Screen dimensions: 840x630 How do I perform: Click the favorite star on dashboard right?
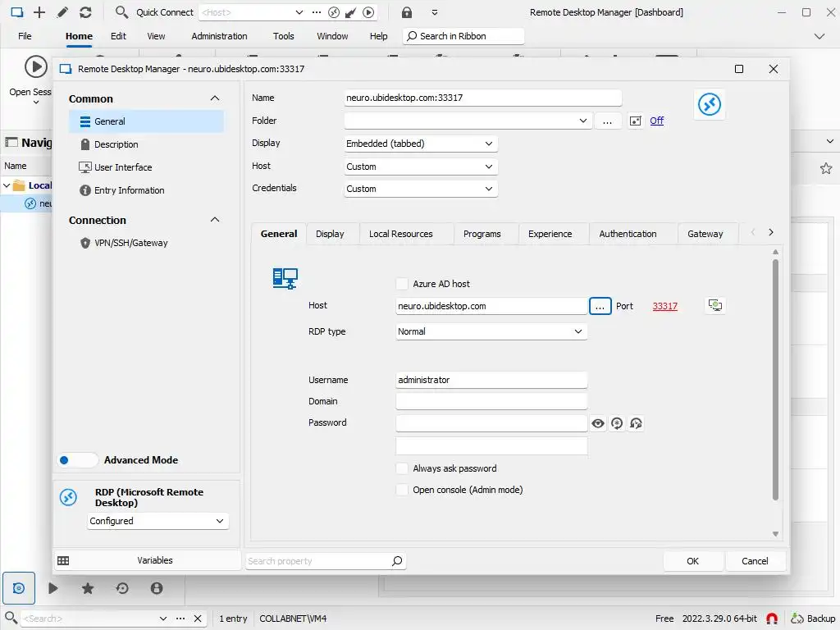826,168
